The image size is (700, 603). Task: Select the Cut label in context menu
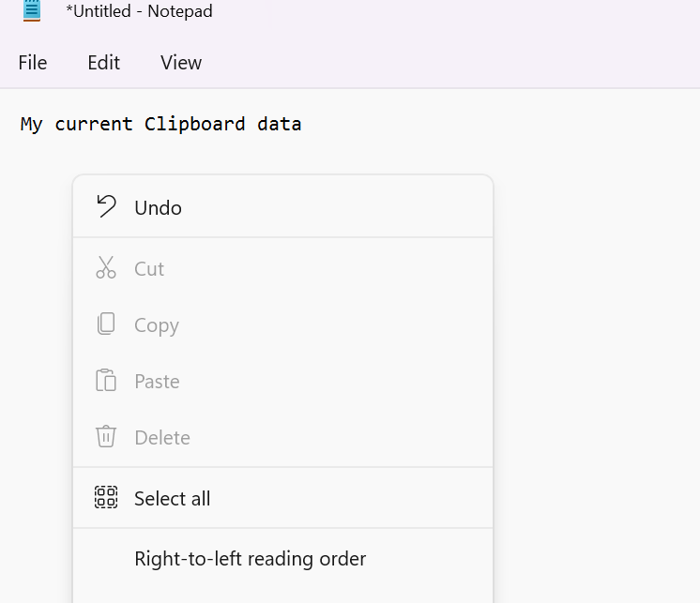[149, 269]
